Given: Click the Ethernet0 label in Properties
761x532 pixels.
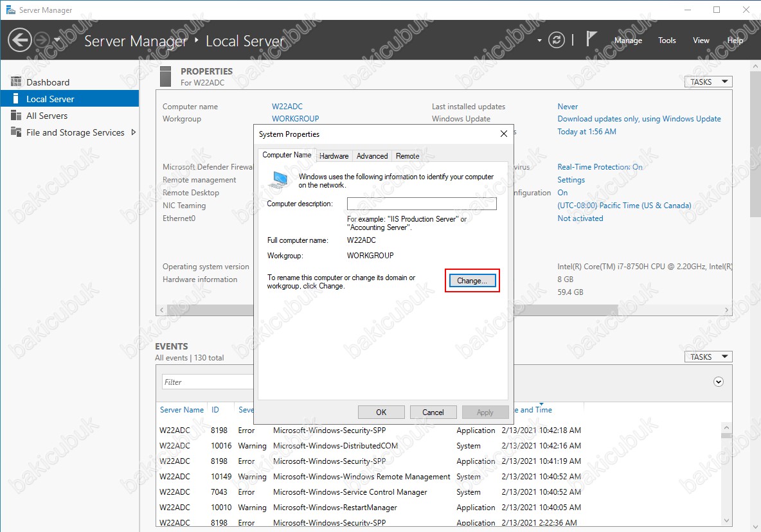Looking at the screenshot, I should point(179,218).
